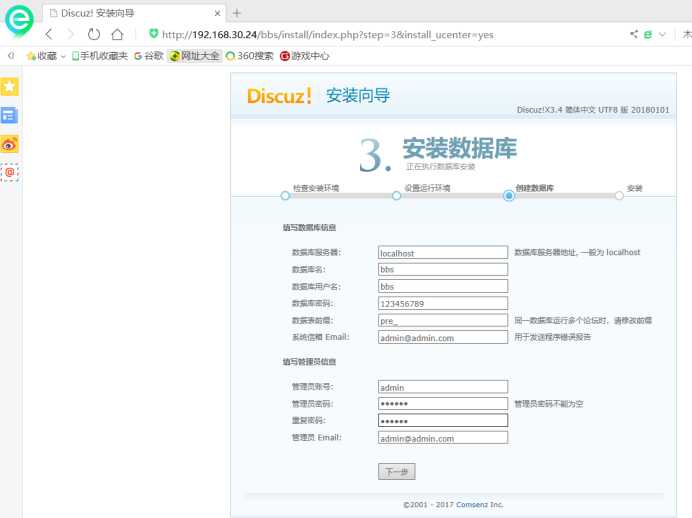692x518 pixels.
Task: Expand the 收藏 dropdown arrow
Action: (x=63, y=56)
